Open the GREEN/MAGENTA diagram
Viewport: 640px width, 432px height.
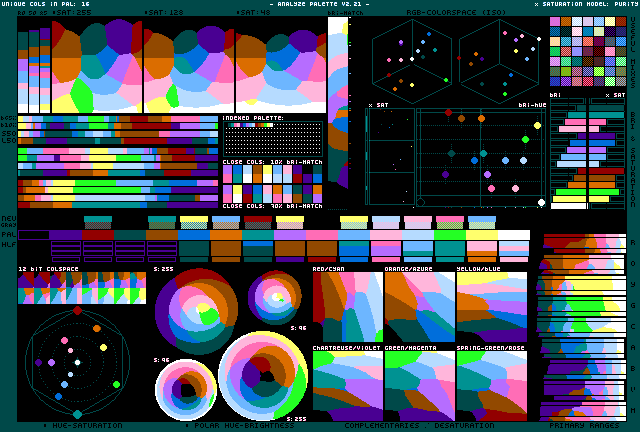420,386
